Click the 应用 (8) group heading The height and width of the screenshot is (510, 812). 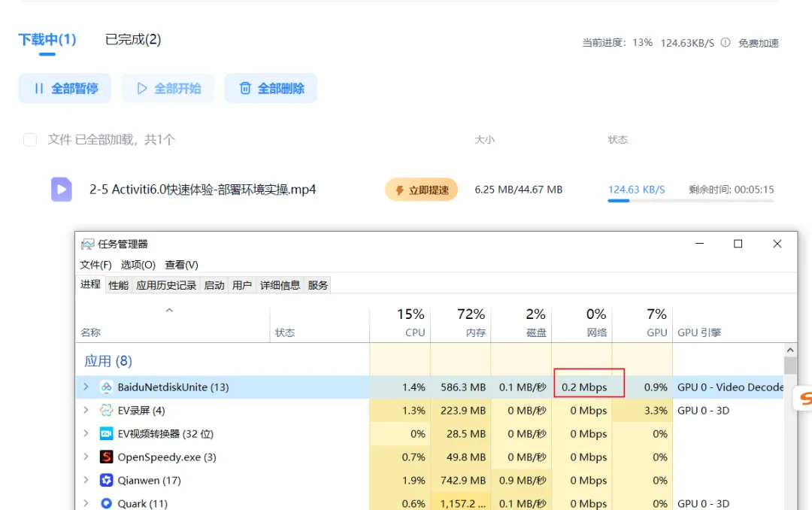click(108, 361)
